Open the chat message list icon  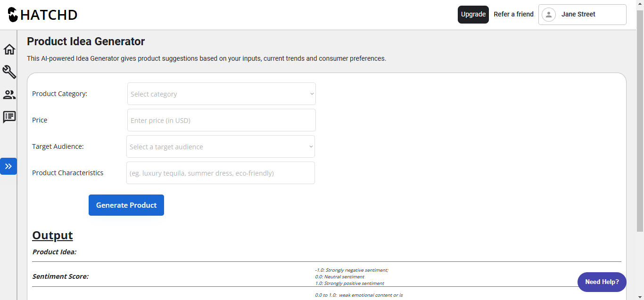pyautogui.click(x=9, y=117)
